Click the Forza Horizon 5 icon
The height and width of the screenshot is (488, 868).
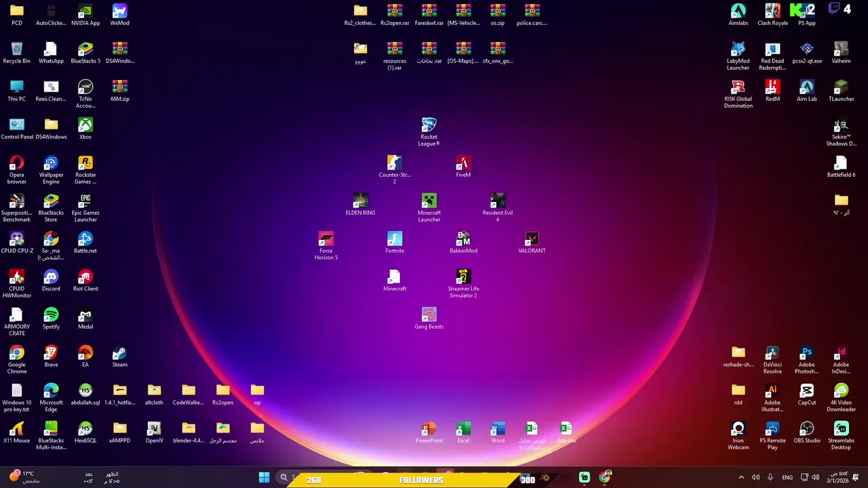click(x=326, y=245)
